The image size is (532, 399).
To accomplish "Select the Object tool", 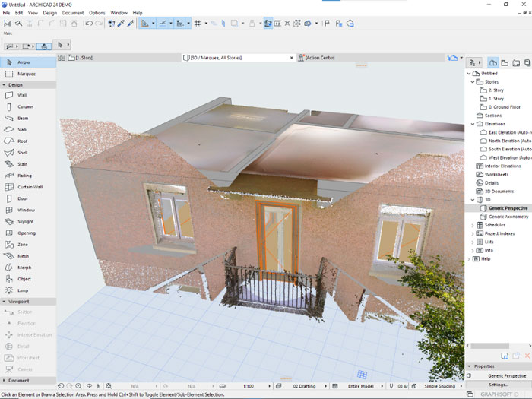I will [28, 279].
